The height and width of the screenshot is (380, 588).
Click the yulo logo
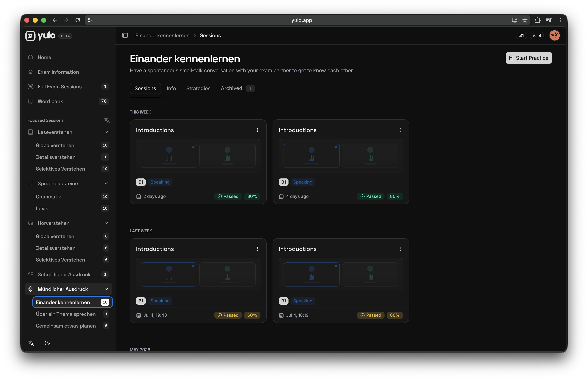[41, 36]
